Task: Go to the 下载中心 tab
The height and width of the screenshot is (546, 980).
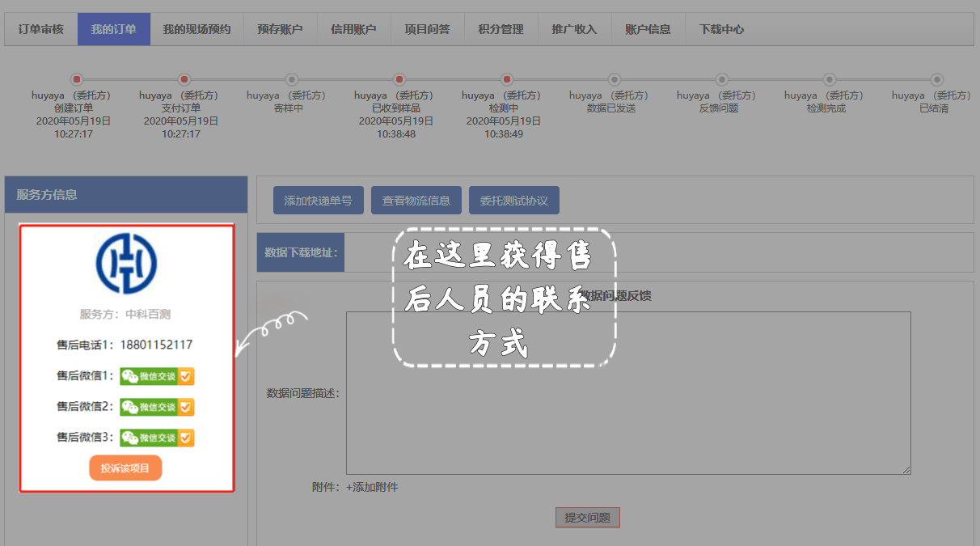Action: pos(721,29)
